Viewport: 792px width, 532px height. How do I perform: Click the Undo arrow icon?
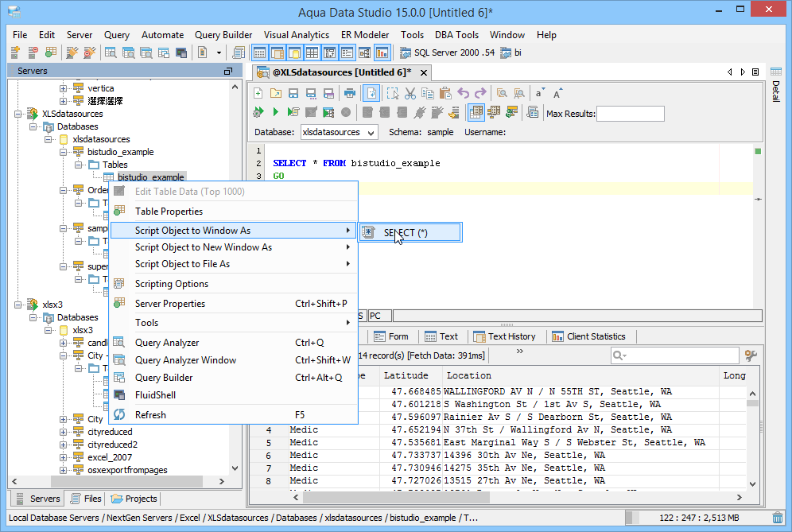[x=463, y=93]
